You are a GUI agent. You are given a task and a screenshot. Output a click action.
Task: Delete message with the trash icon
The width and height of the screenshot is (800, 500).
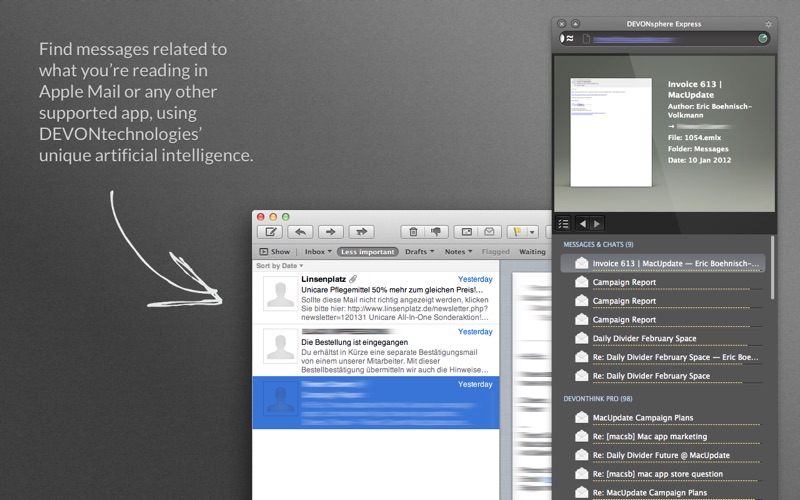click(x=413, y=232)
